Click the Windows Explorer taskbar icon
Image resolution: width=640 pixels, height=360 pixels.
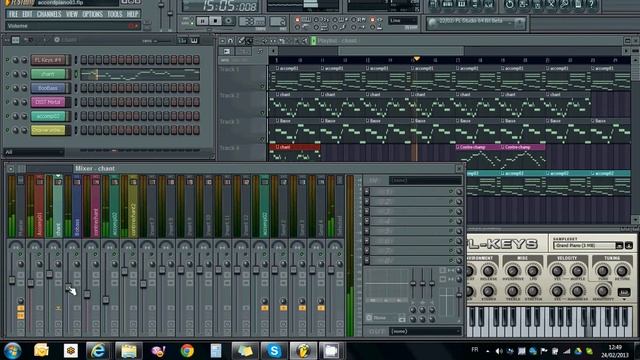[x=129, y=351]
